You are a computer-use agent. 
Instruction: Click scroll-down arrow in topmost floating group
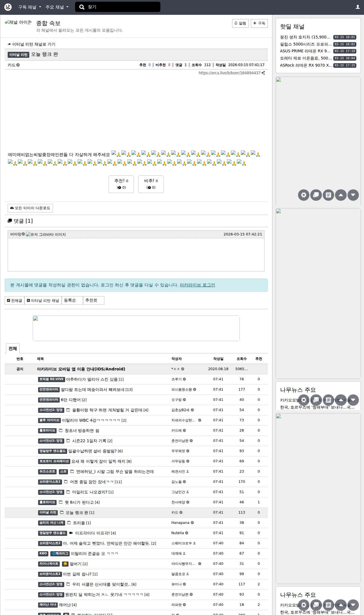pos(353,195)
